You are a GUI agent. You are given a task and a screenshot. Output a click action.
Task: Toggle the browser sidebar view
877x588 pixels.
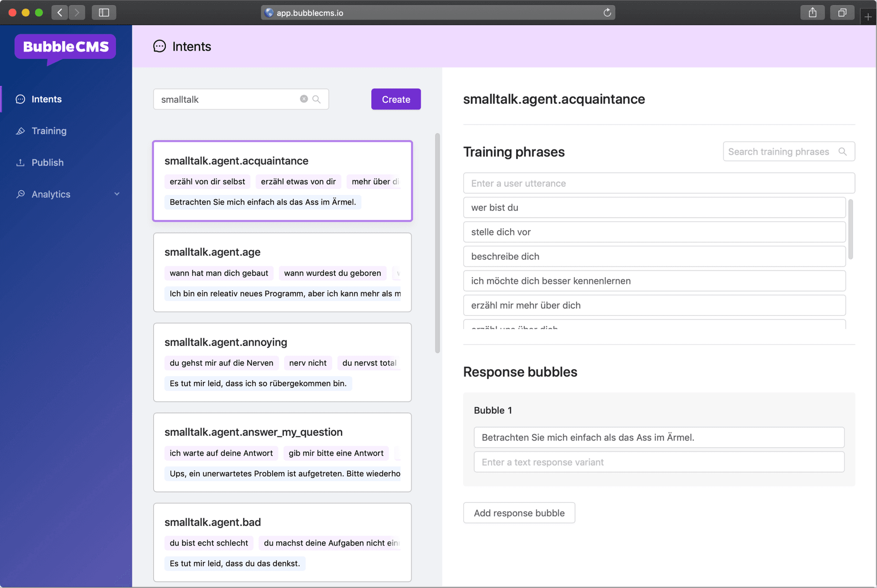pos(104,13)
